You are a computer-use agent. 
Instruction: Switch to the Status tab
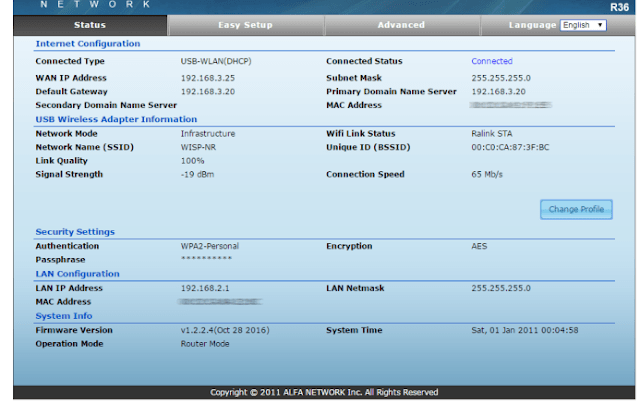[90, 24]
